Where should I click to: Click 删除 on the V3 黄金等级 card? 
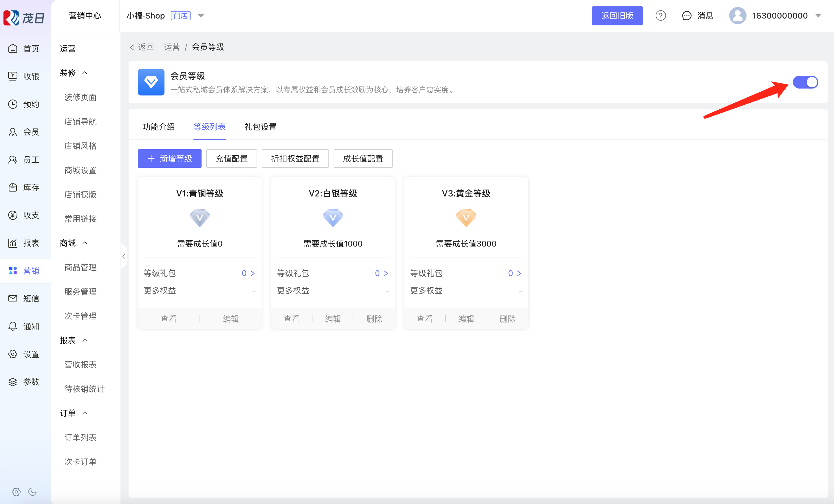507,319
